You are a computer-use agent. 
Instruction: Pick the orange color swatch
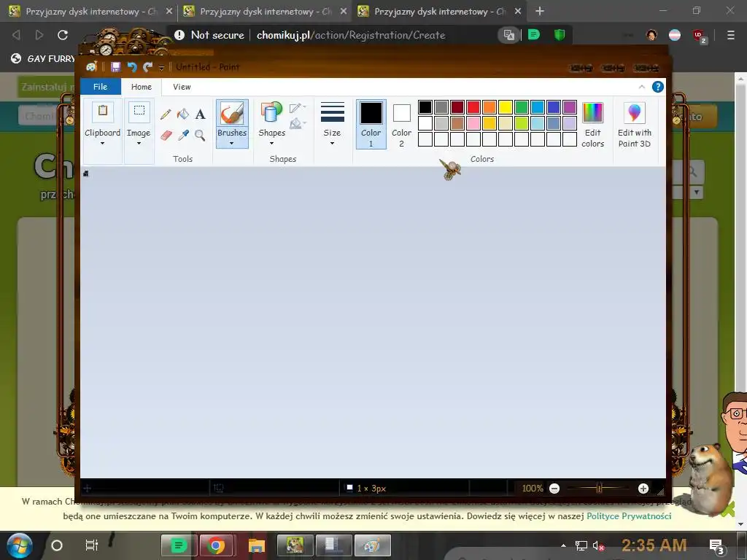[489, 107]
